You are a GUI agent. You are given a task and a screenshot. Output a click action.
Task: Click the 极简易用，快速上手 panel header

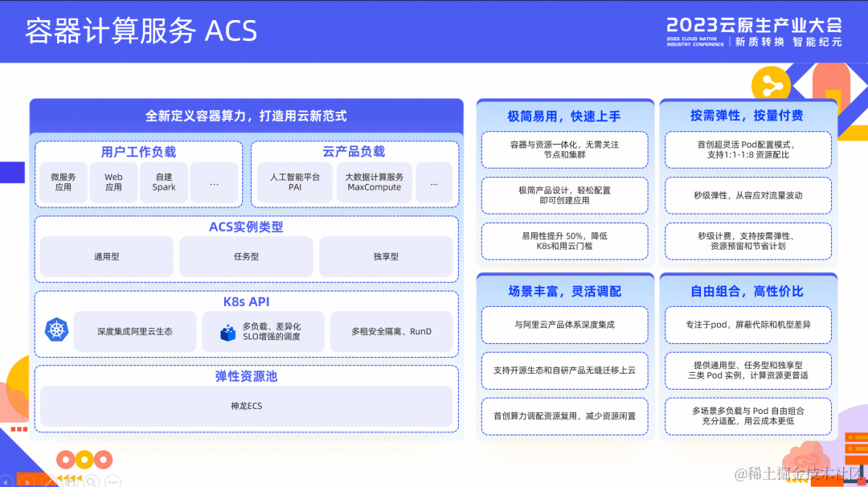click(564, 115)
